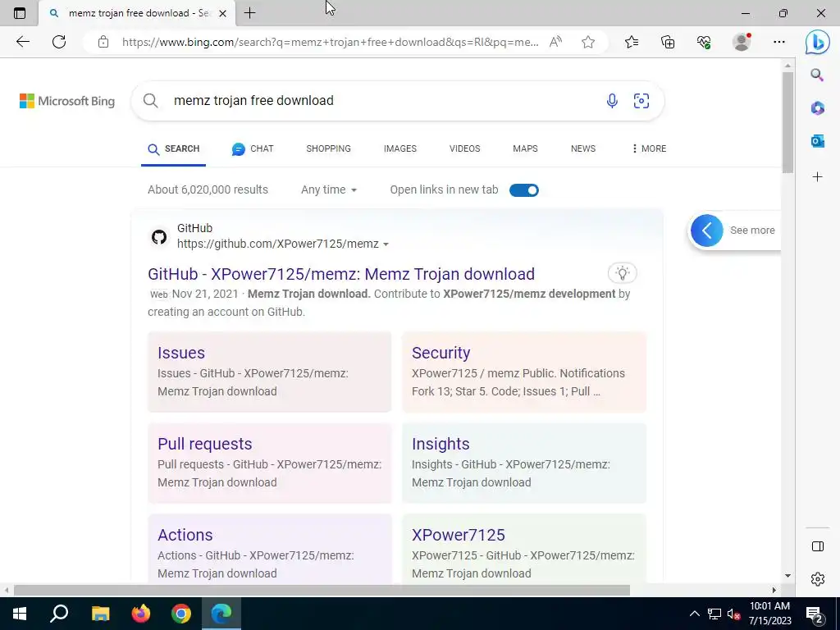Toggle sidebar visibility icon near bottom

(818, 546)
